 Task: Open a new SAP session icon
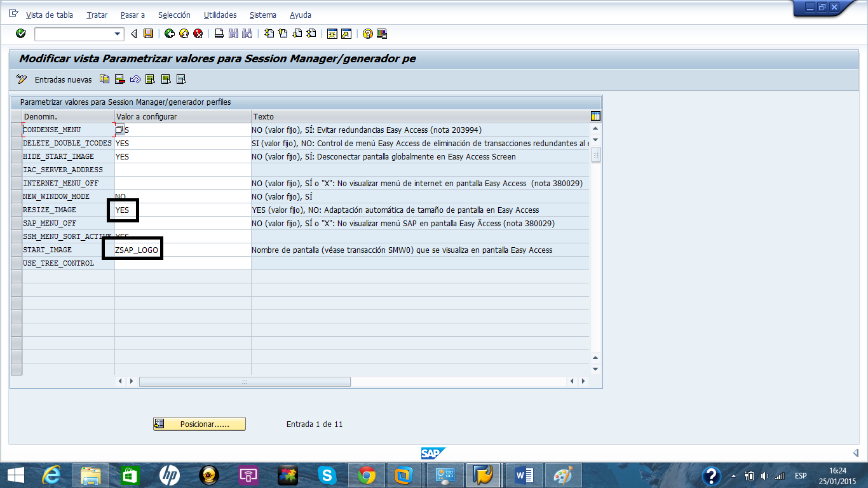(333, 34)
